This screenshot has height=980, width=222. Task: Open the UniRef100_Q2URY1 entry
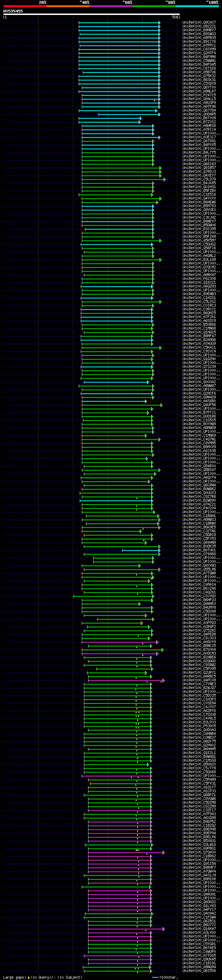click(x=199, y=673)
